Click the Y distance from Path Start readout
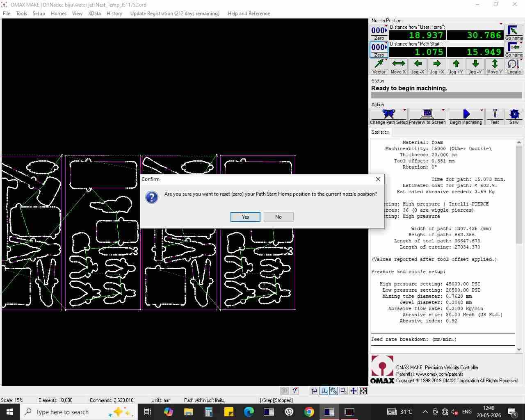Screen dimensions: 525x420 (475, 52)
